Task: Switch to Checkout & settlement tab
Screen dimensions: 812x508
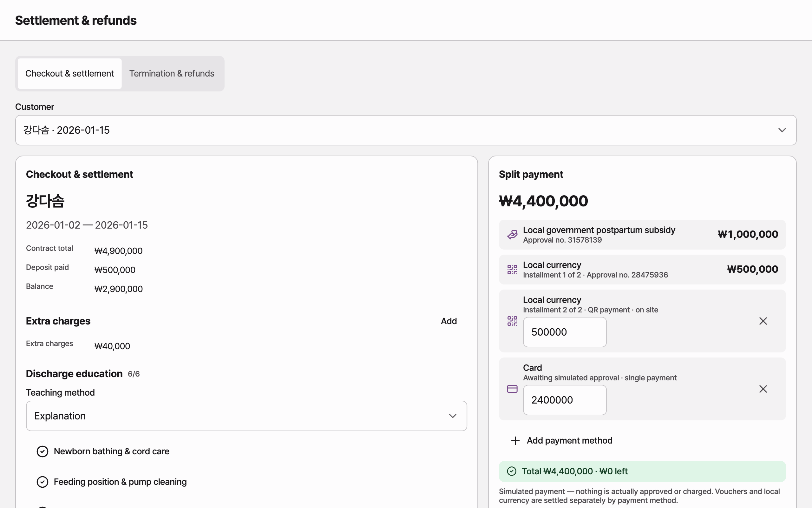Action: tap(69, 74)
